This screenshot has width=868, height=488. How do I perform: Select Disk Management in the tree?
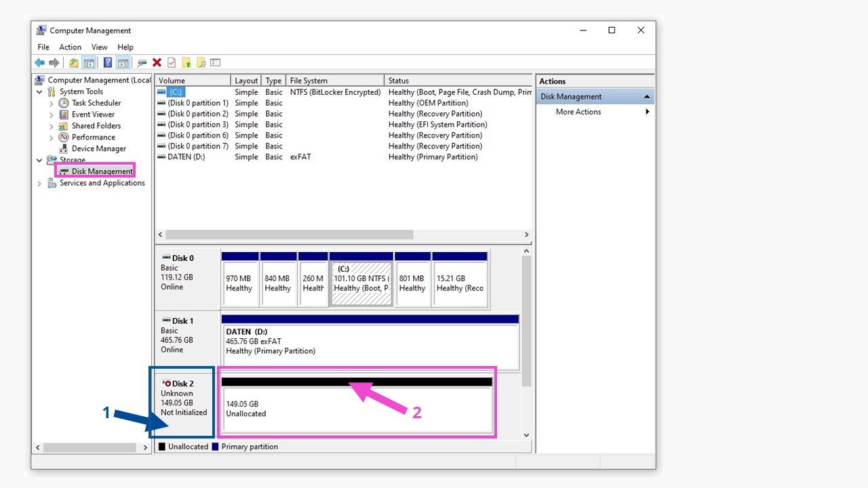[x=102, y=171]
